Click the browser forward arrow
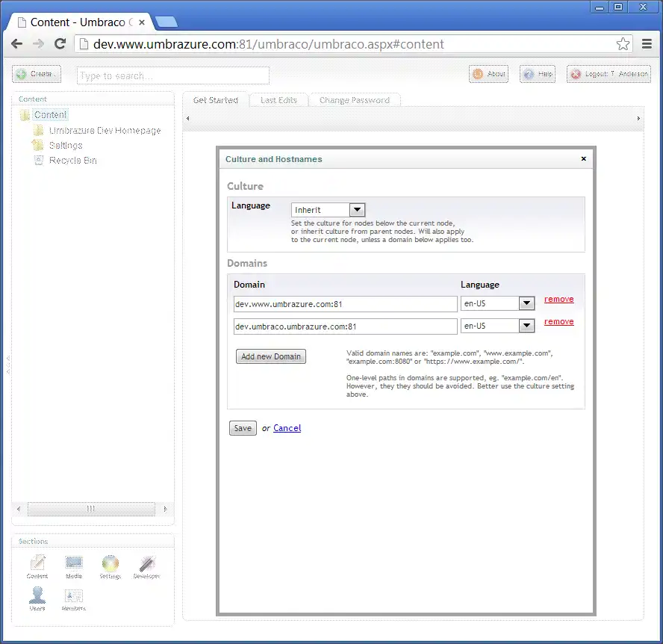 pos(39,43)
